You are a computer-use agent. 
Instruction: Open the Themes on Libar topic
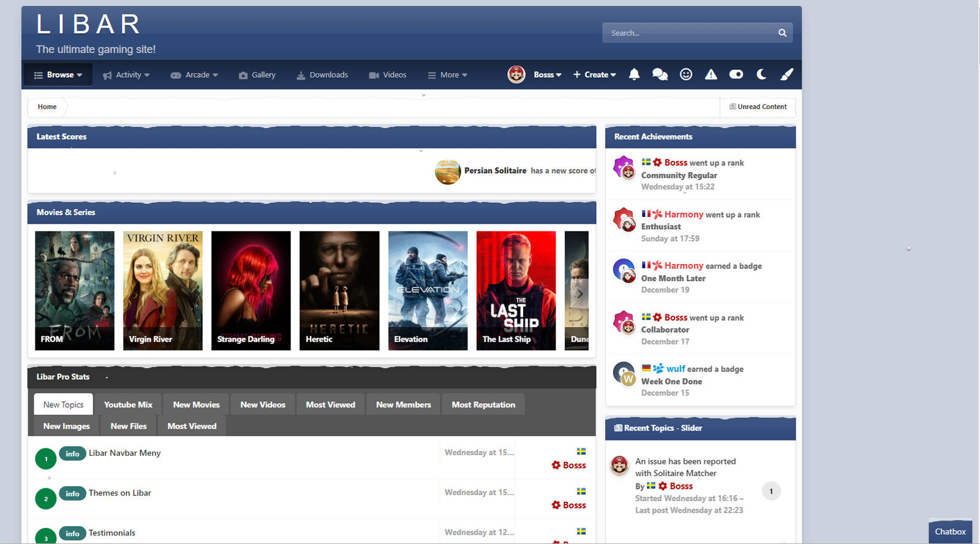(119, 493)
